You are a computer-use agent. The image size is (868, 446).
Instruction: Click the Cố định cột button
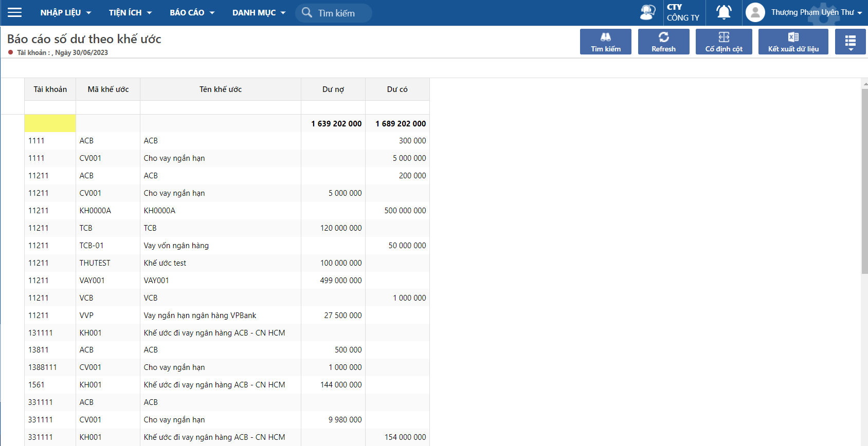click(724, 42)
